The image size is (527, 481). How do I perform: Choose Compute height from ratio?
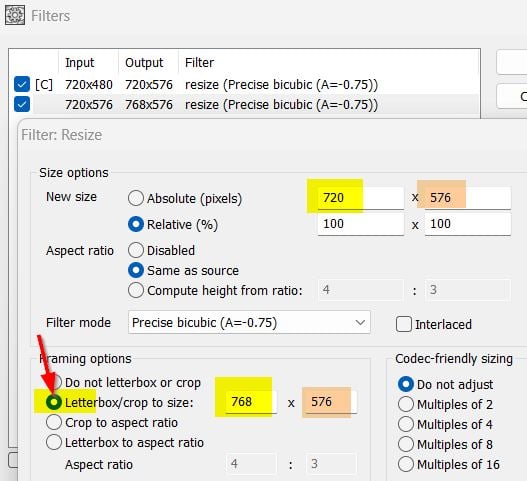[x=136, y=290]
